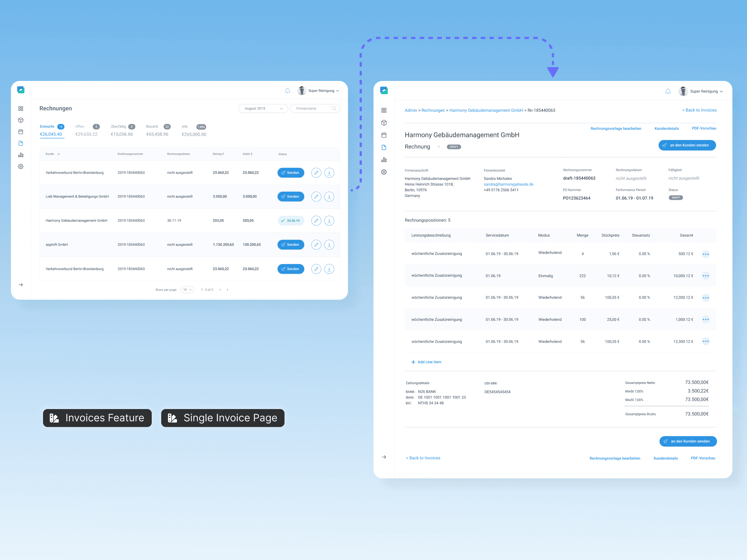Open settings gear in single invoice sidebar
This screenshot has height=560, width=747.
click(x=384, y=172)
